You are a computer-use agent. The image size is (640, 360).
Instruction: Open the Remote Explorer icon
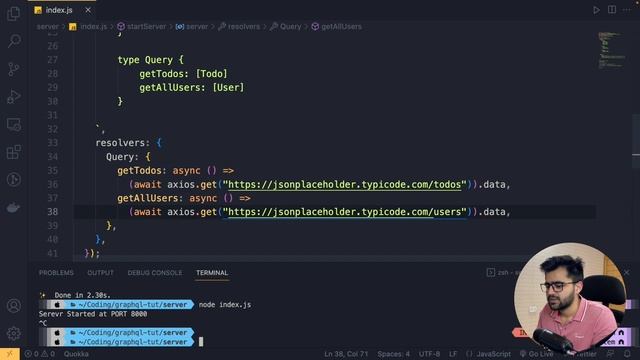[x=13, y=124]
